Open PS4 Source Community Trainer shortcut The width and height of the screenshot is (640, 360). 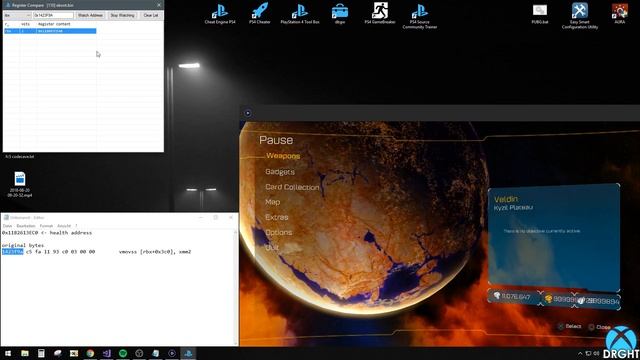pos(420,16)
